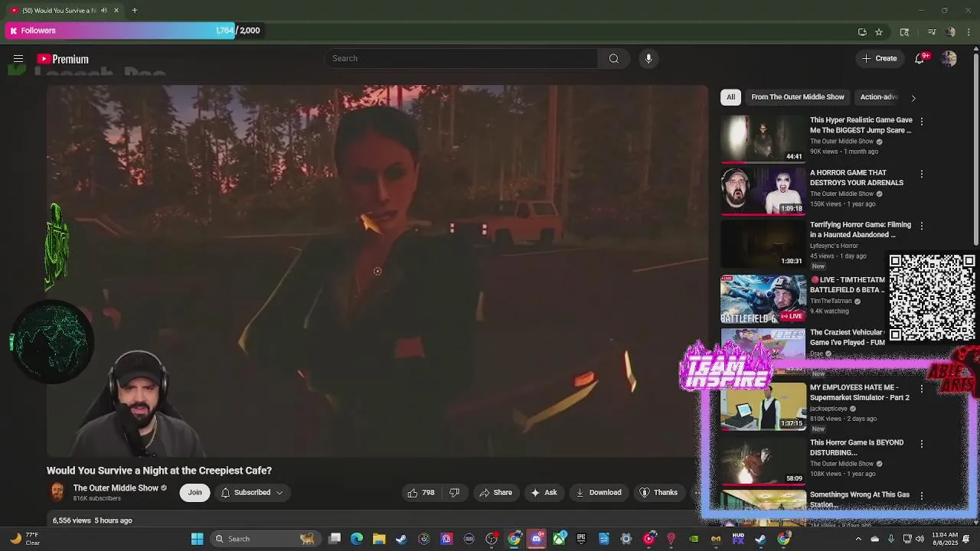980x551 pixels.
Task: Open This Horror Game Is BEYOND DISTURBING title
Action: [857, 448]
